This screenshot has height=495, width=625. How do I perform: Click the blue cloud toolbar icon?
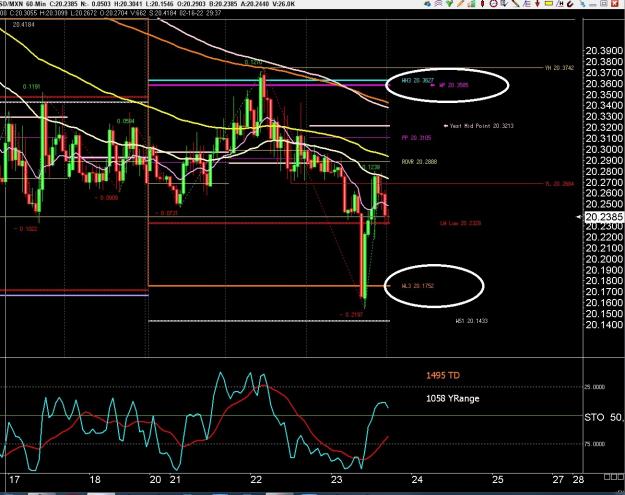[428, 4]
